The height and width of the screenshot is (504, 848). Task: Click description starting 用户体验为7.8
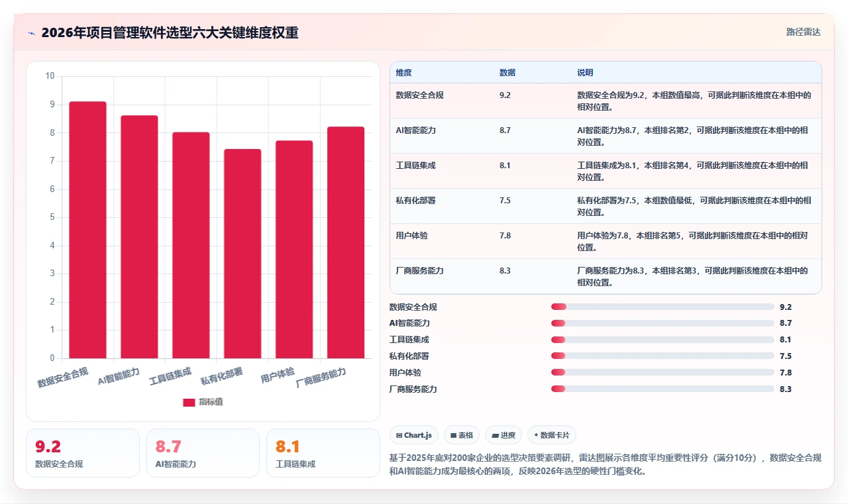coord(692,242)
